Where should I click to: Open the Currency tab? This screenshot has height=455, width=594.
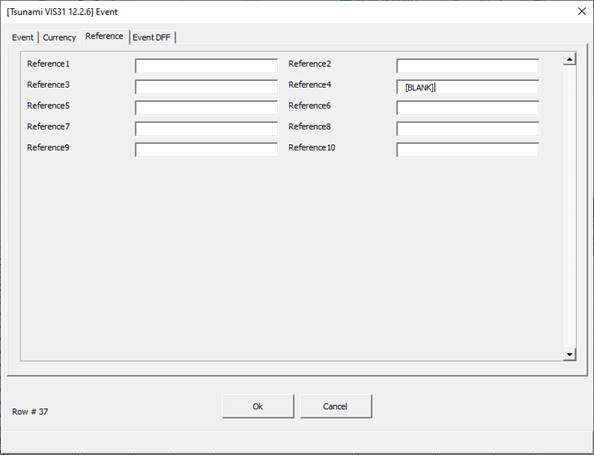[x=59, y=38]
